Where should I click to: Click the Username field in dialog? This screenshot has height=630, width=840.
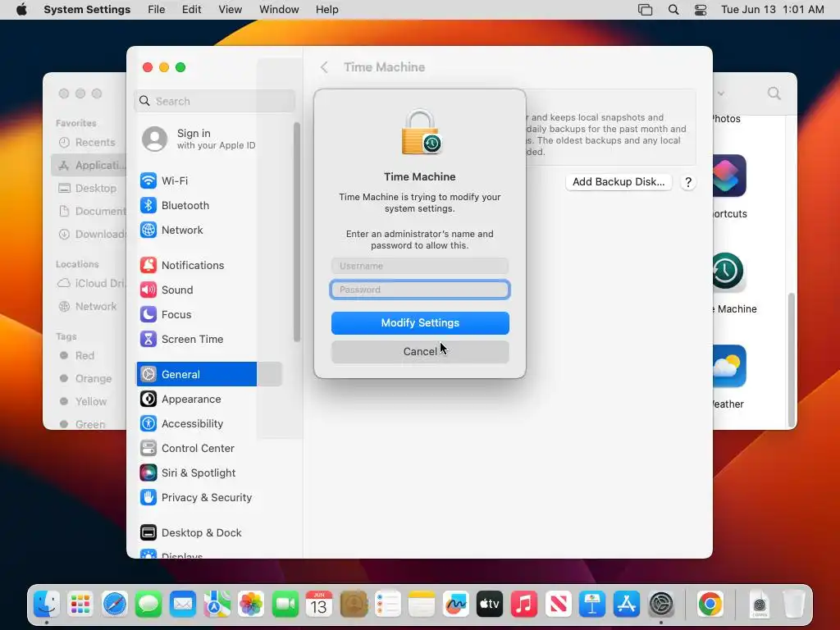[420, 266]
